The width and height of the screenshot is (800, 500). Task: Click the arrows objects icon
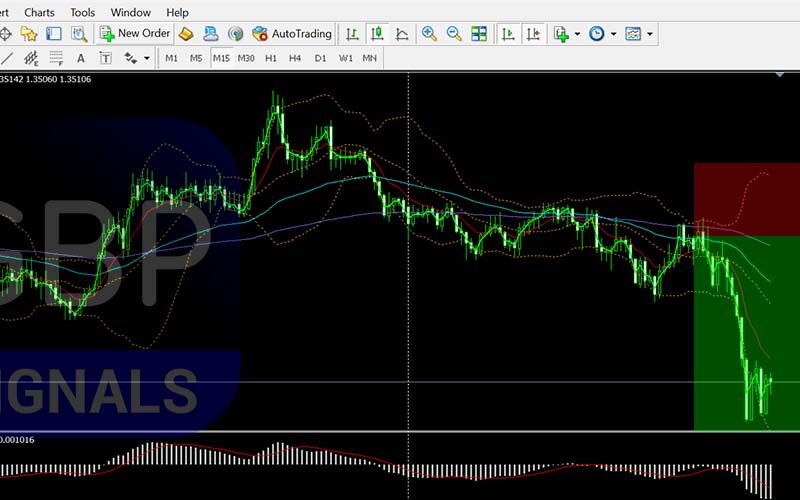(x=131, y=58)
